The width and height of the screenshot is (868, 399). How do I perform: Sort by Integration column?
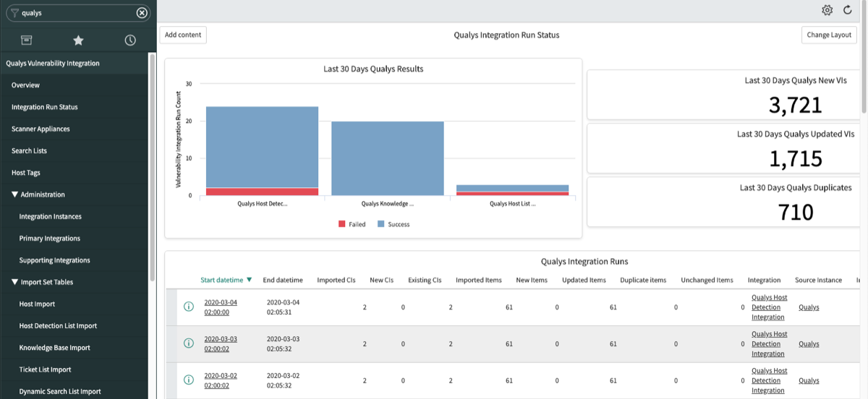[764, 280]
